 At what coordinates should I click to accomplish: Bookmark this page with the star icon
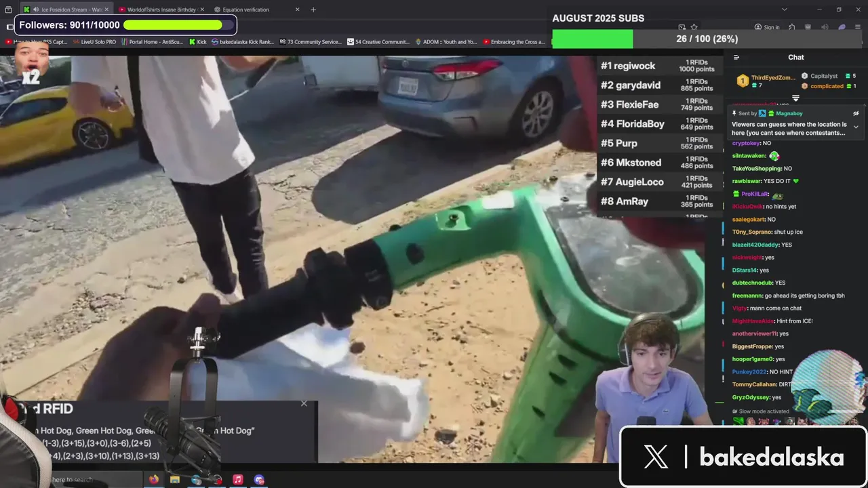(694, 27)
